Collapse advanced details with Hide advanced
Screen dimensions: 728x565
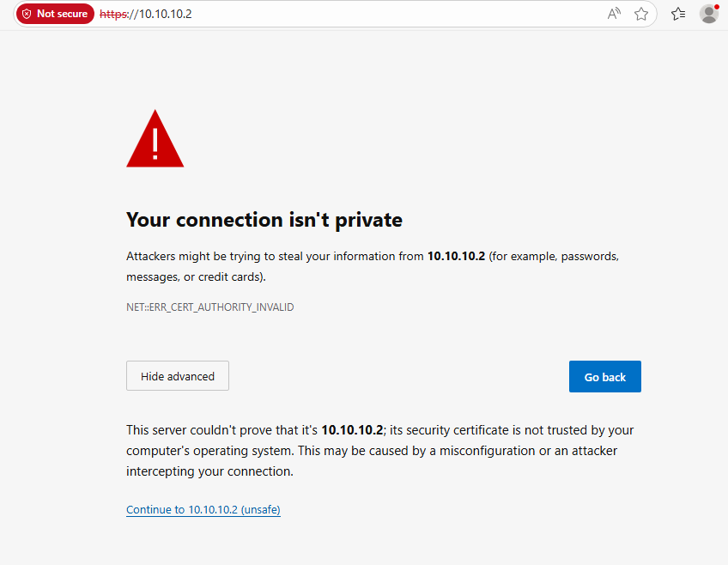tap(177, 375)
